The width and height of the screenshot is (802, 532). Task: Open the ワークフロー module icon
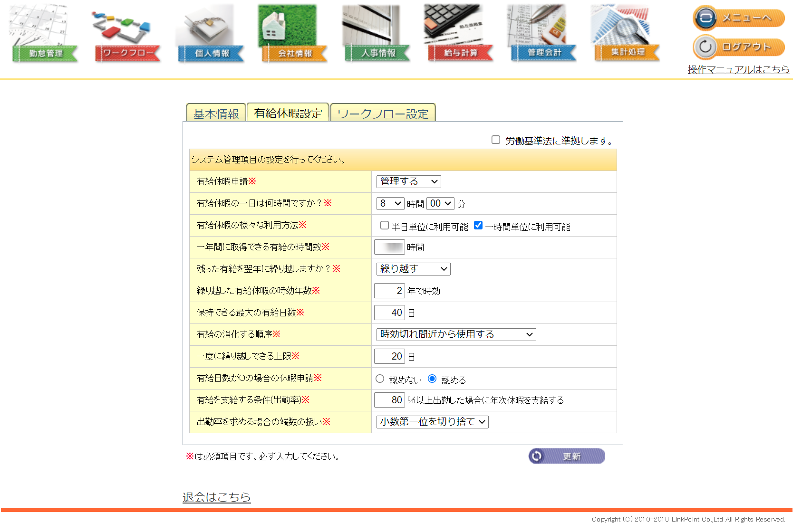[x=127, y=34]
